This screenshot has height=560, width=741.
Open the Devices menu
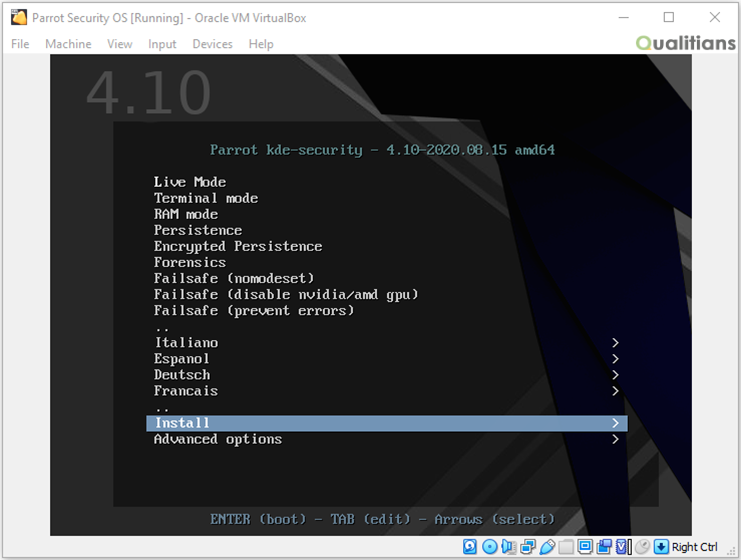(x=213, y=44)
